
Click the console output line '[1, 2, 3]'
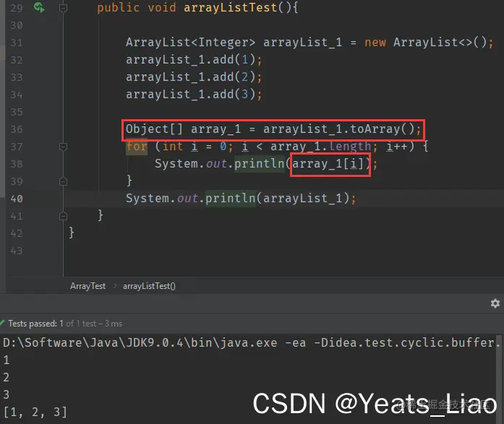click(x=35, y=412)
